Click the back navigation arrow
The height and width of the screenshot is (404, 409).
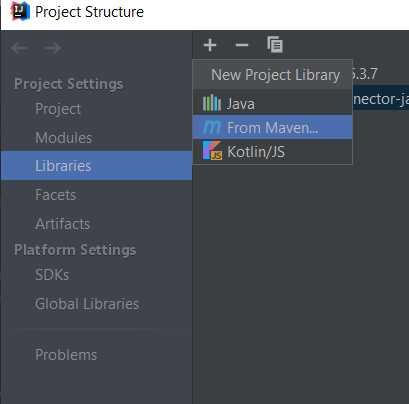19,48
